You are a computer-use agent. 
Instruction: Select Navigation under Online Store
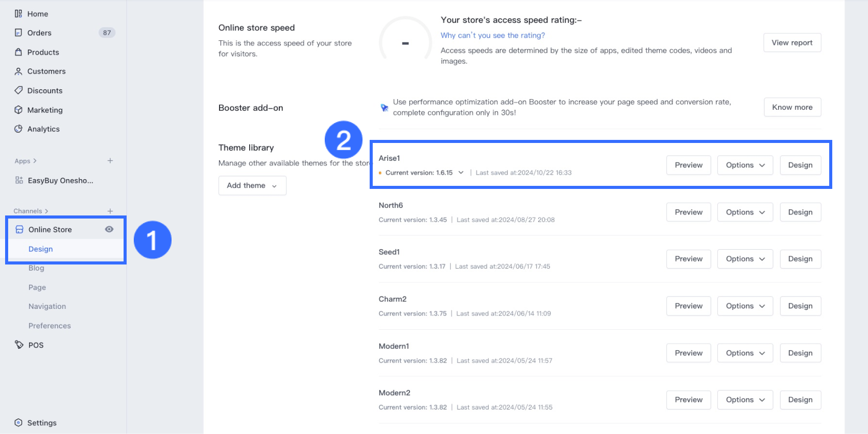coord(47,306)
